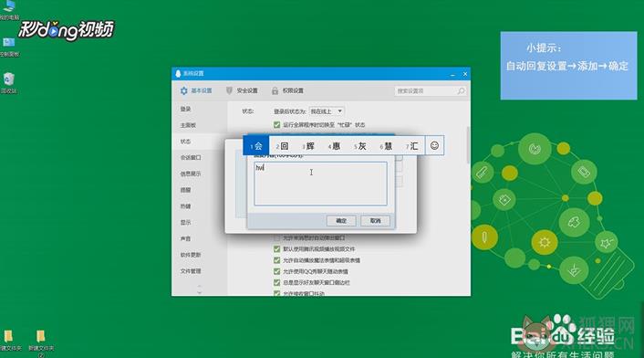This screenshot has height=358, width=644.
Task: Click the QQ penguin icon in the title bar
Action: (x=178, y=73)
